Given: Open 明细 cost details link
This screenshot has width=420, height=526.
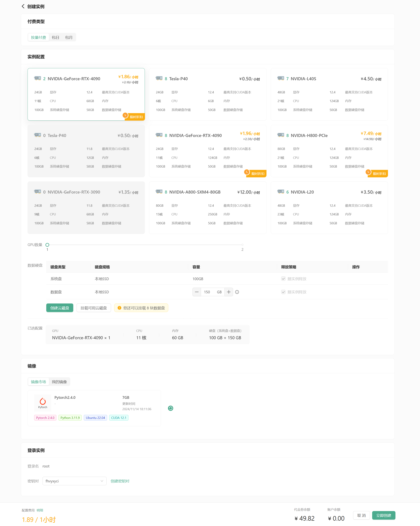Looking at the screenshot, I should pos(40,510).
